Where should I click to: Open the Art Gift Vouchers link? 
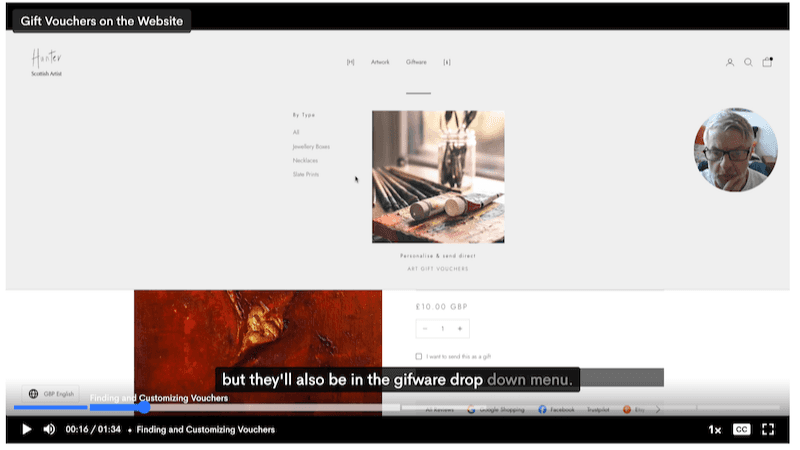coord(438,269)
